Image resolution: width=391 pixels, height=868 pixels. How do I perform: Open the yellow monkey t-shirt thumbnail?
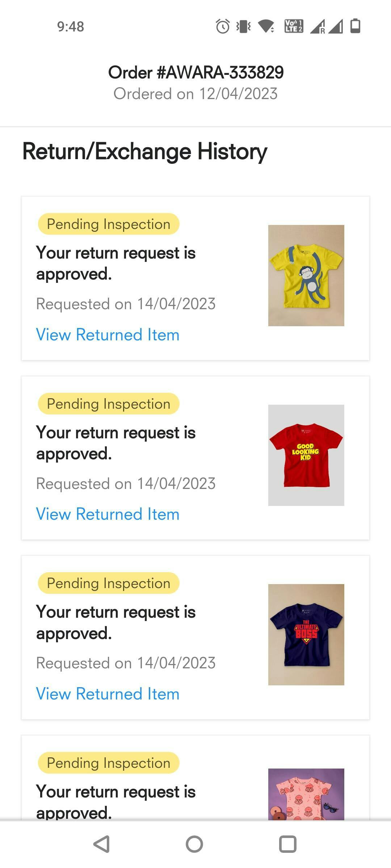click(306, 276)
